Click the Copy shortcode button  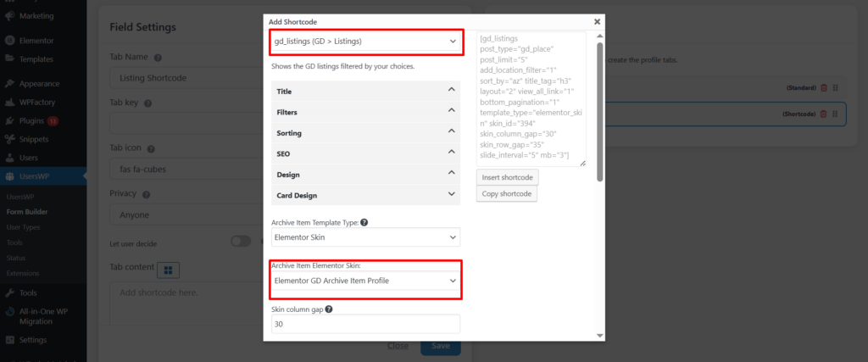click(507, 194)
